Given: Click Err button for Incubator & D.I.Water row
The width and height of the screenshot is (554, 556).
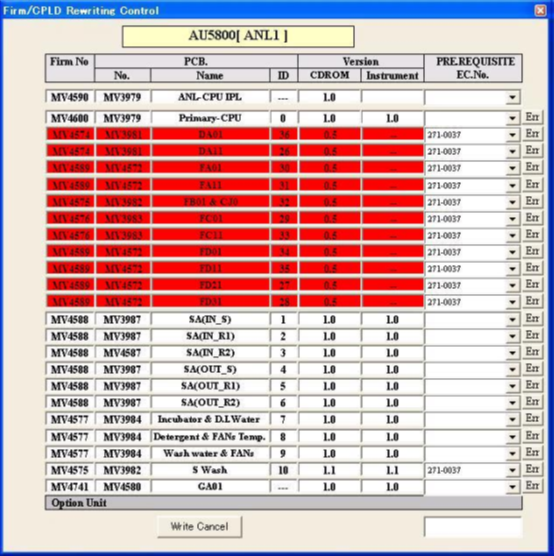Looking at the screenshot, I should [x=532, y=418].
